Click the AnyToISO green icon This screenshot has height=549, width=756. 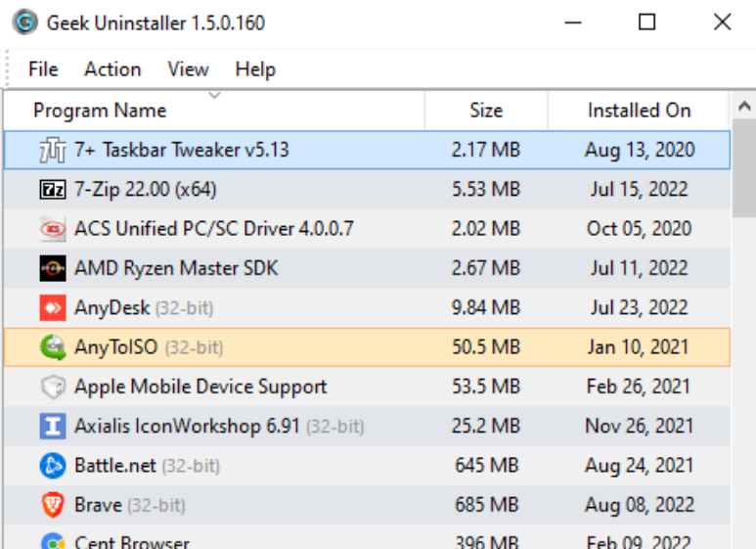click(x=53, y=347)
